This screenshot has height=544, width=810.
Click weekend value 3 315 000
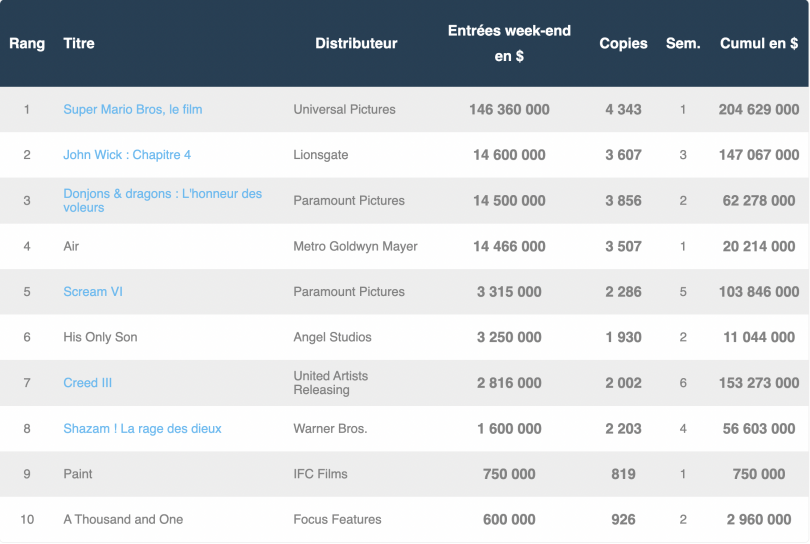pos(509,292)
